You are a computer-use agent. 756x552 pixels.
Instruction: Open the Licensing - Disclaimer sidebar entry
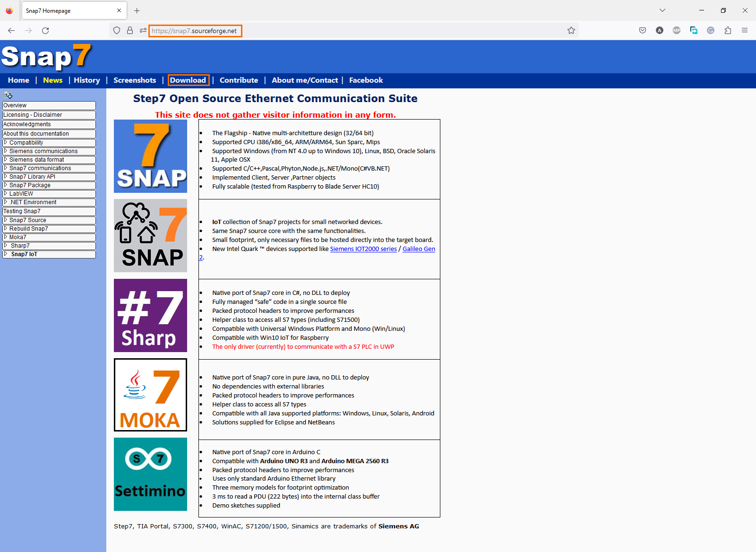33,115
